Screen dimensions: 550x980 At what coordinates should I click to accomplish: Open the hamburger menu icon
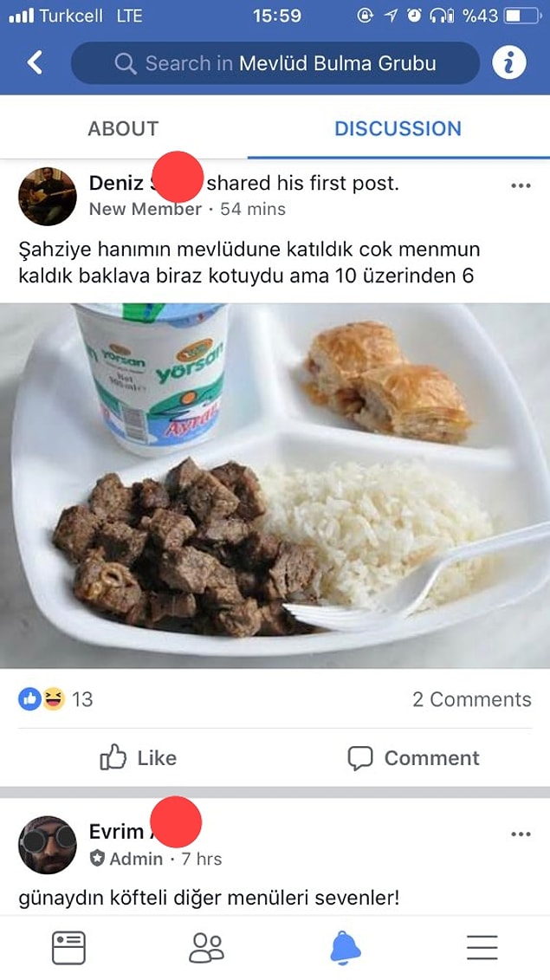click(x=482, y=947)
